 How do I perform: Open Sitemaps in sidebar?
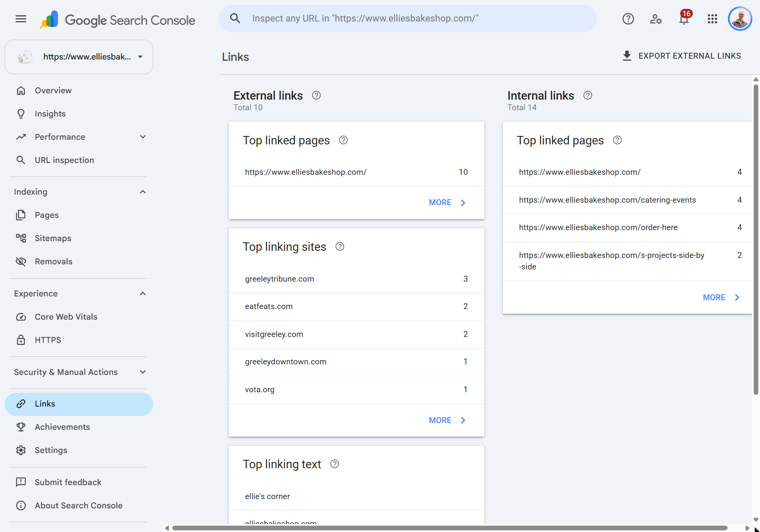coord(79,238)
